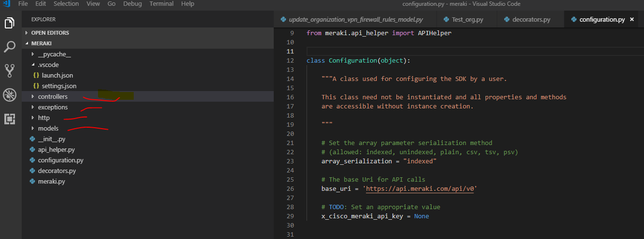
Task: Expand the __pycache__ folder
Action: tap(54, 54)
